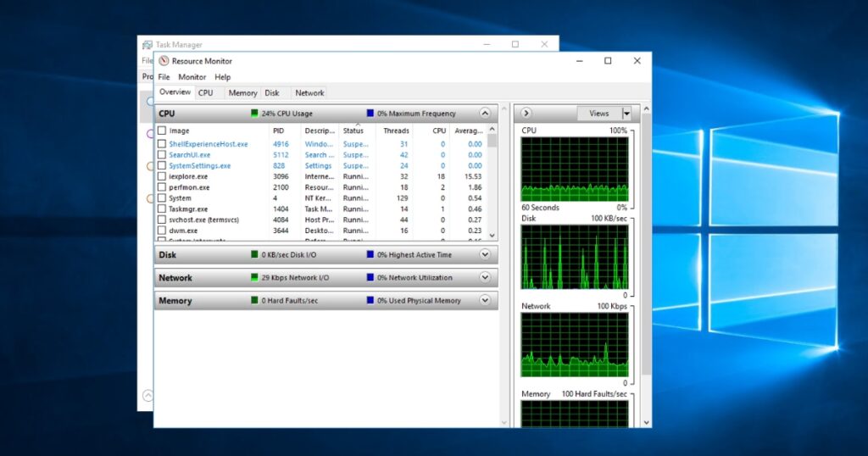Click the blue Highest Active Time indicator

(370, 254)
